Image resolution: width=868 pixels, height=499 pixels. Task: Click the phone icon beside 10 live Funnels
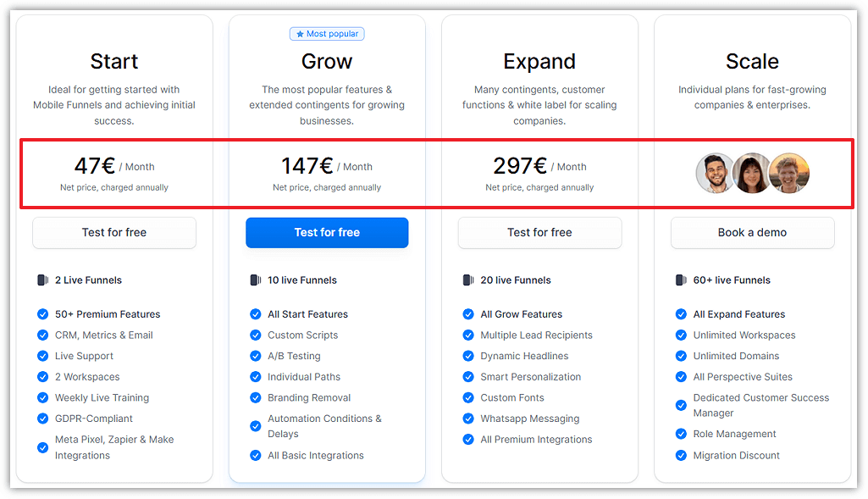point(255,280)
